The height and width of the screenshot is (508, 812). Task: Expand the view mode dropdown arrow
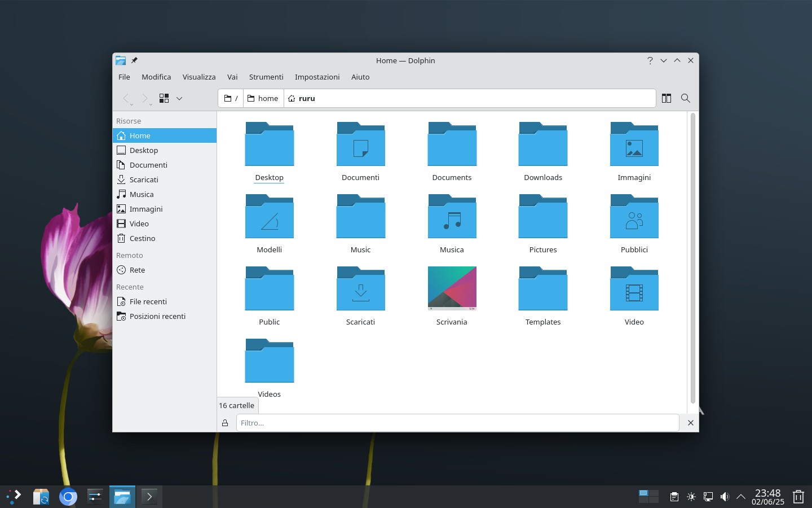179,98
